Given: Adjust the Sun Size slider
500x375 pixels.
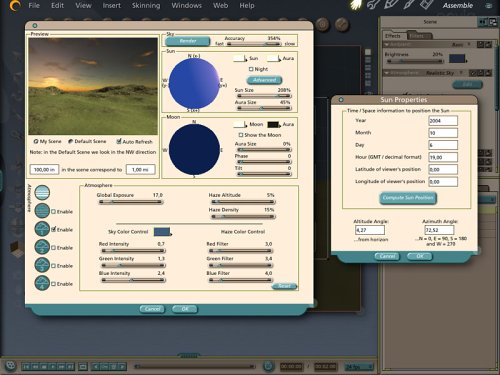Looking at the screenshot, I should click(x=263, y=96).
